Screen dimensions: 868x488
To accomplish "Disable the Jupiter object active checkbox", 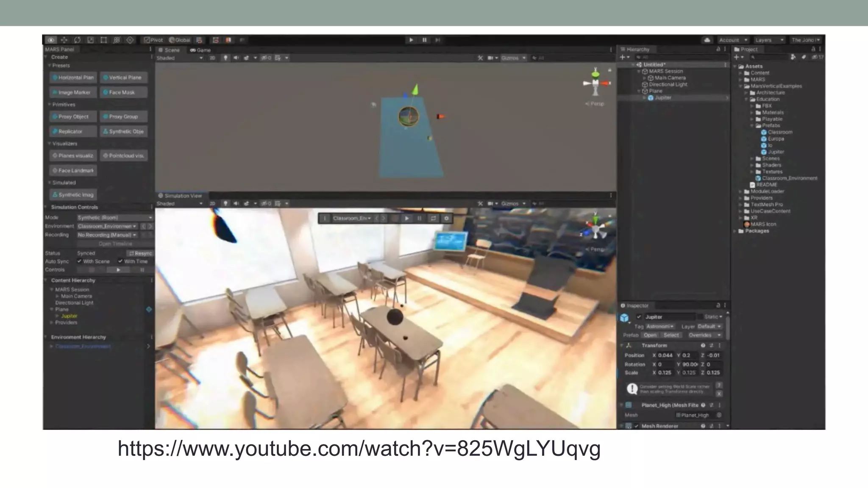I will (639, 317).
